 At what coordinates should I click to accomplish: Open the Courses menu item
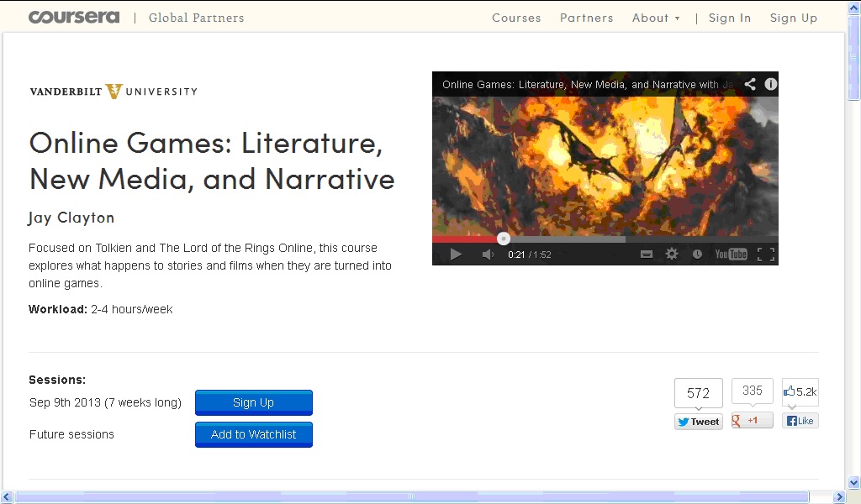pos(516,18)
